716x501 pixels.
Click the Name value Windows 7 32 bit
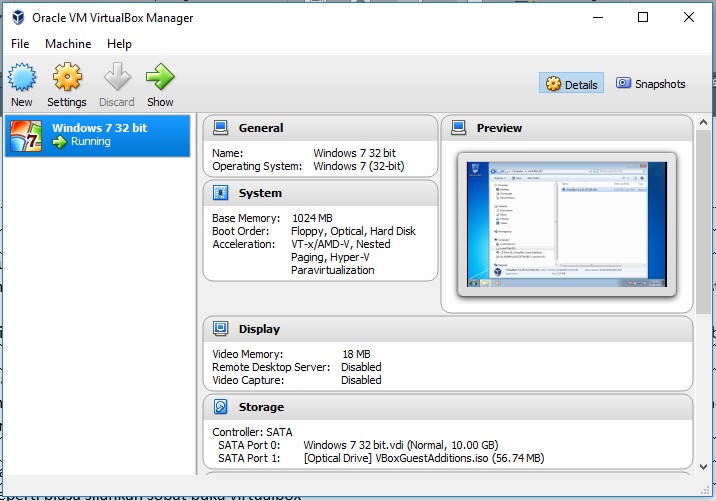pyautogui.click(x=354, y=153)
